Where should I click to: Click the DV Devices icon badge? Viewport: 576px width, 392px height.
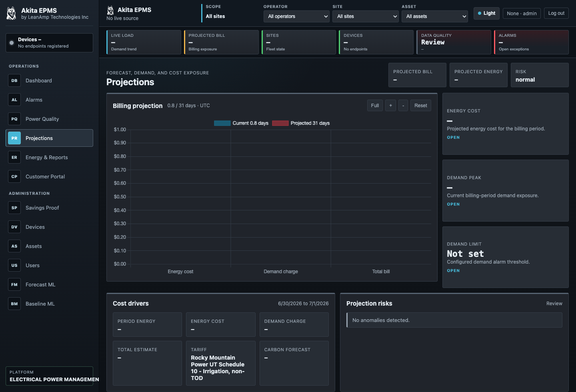pyautogui.click(x=14, y=227)
